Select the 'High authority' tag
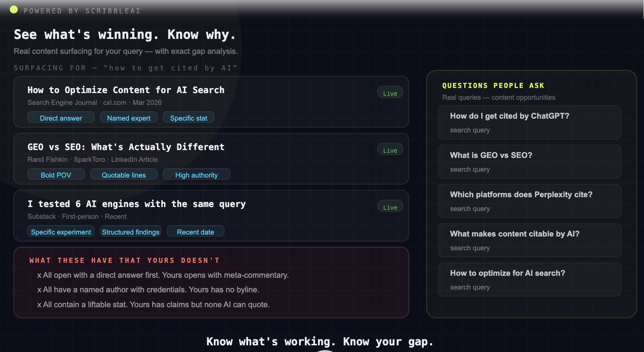Screen dimensions: 644x352 click(197, 174)
